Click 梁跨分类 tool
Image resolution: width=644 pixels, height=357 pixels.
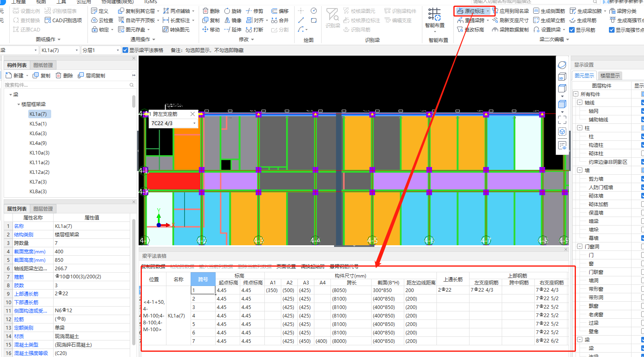[623, 11]
